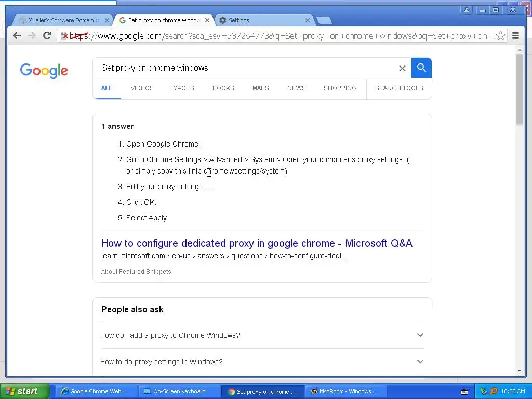Show NEWS results

[x=297, y=88]
